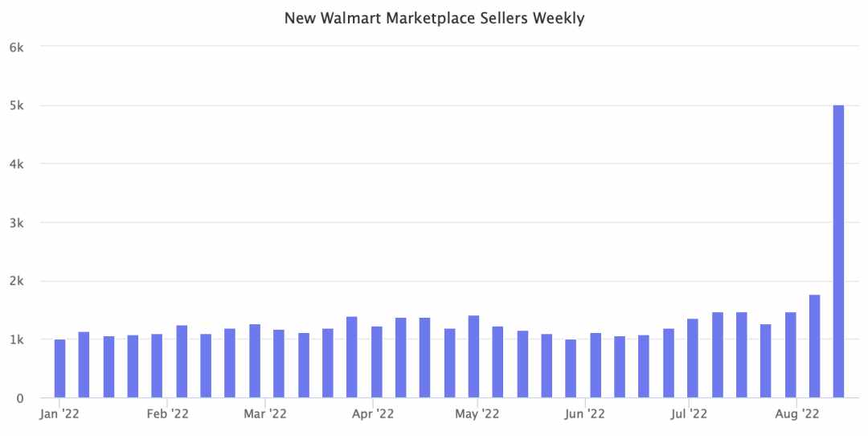Image resolution: width=868 pixels, height=436 pixels.
Task: Select the first bar at Jan '22
Action: 59,368
